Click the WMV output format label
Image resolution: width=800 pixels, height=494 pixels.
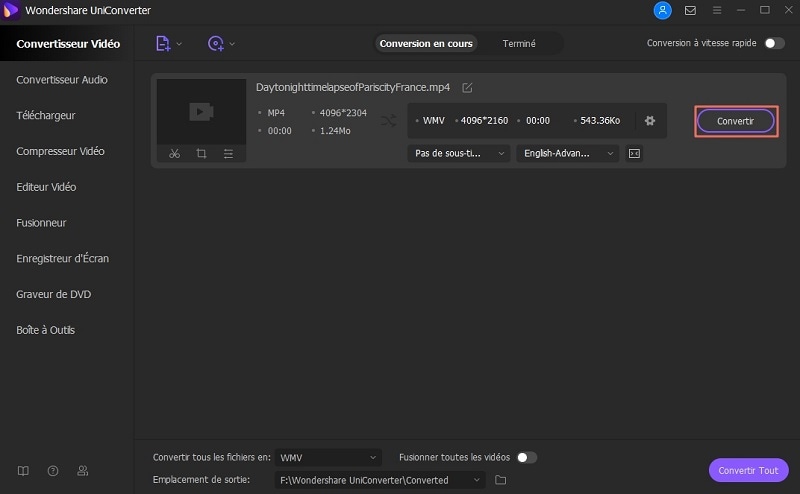click(x=434, y=121)
